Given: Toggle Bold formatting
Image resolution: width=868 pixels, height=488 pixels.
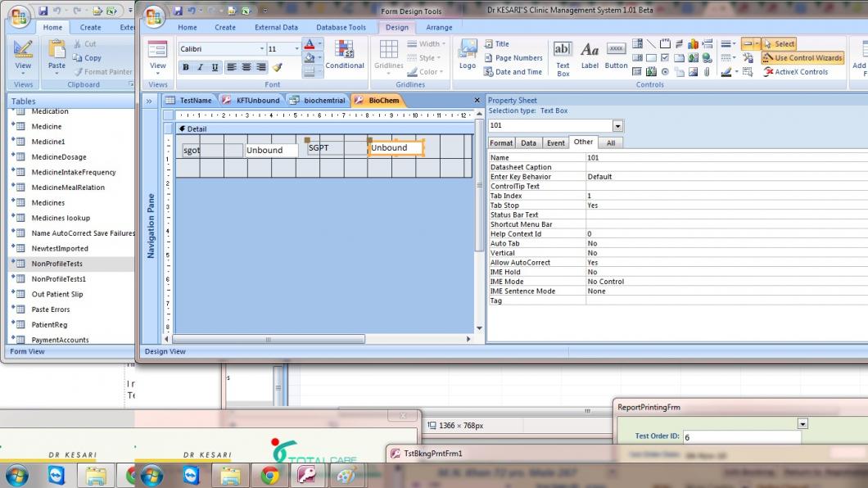Looking at the screenshot, I should click(x=186, y=68).
